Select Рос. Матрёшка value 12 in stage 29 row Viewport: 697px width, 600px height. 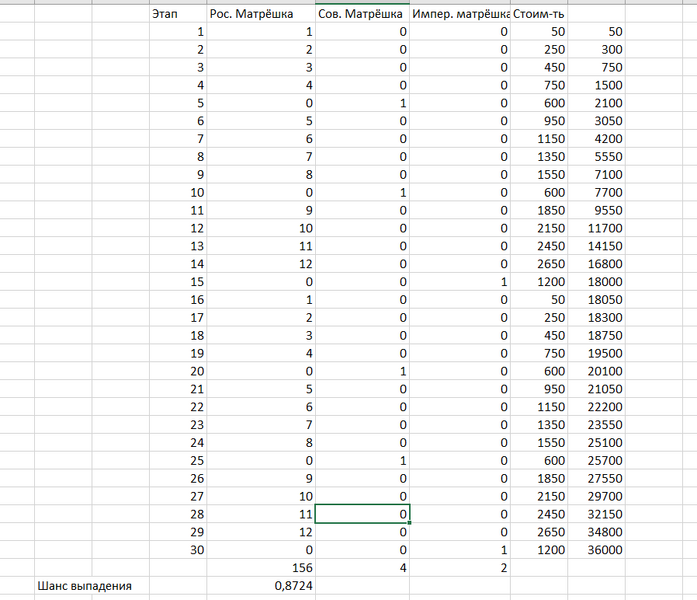pyautogui.click(x=261, y=532)
